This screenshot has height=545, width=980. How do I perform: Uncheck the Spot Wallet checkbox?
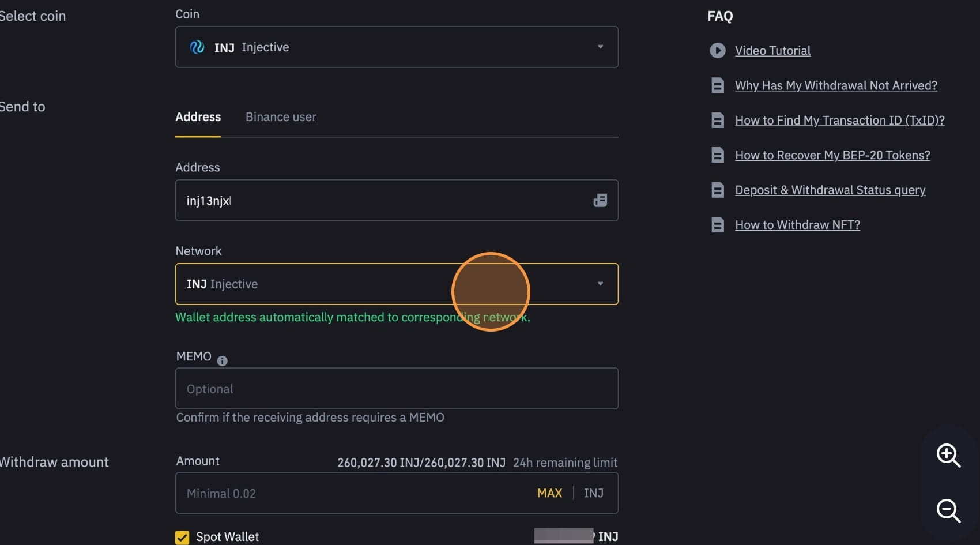click(x=182, y=537)
